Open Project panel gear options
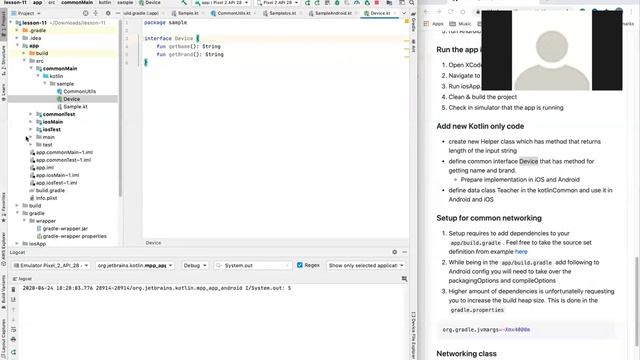The image size is (640, 360). [108, 13]
